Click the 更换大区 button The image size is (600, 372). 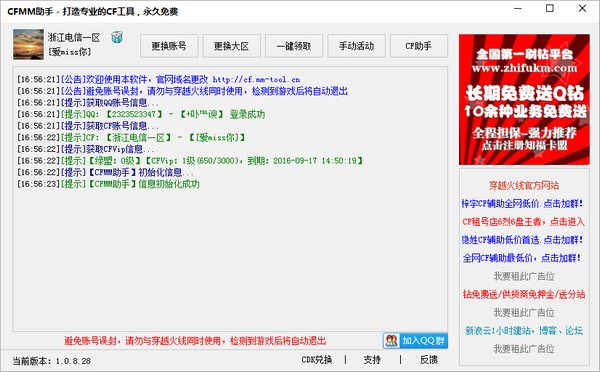tap(232, 46)
